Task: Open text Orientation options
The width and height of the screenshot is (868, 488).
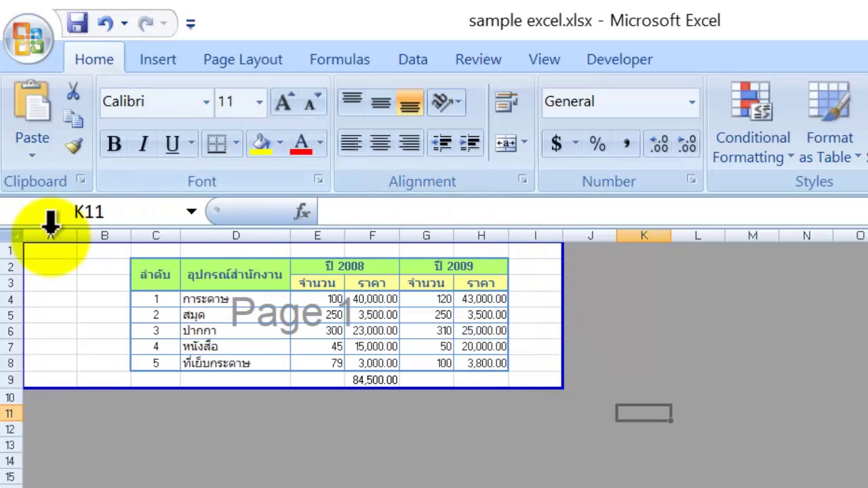Action: (x=446, y=102)
